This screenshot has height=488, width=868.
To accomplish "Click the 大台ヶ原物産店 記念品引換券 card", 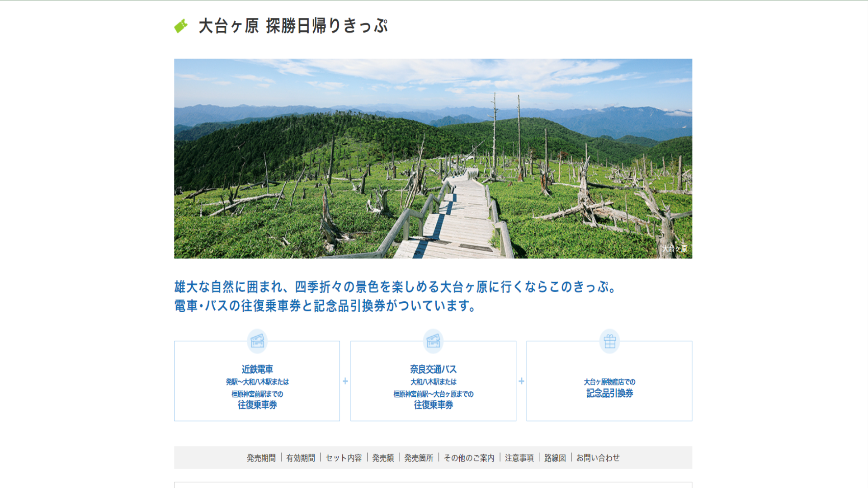I will point(609,388).
